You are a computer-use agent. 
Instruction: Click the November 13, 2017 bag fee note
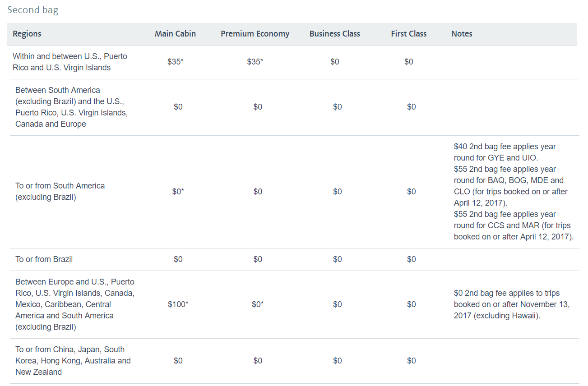pos(512,304)
